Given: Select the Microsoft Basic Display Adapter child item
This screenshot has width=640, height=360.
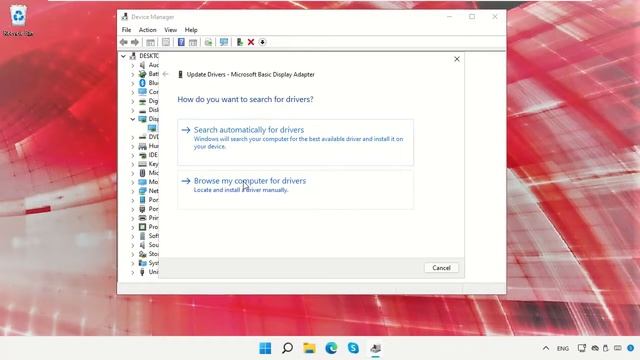Looking at the screenshot, I should (x=152, y=128).
